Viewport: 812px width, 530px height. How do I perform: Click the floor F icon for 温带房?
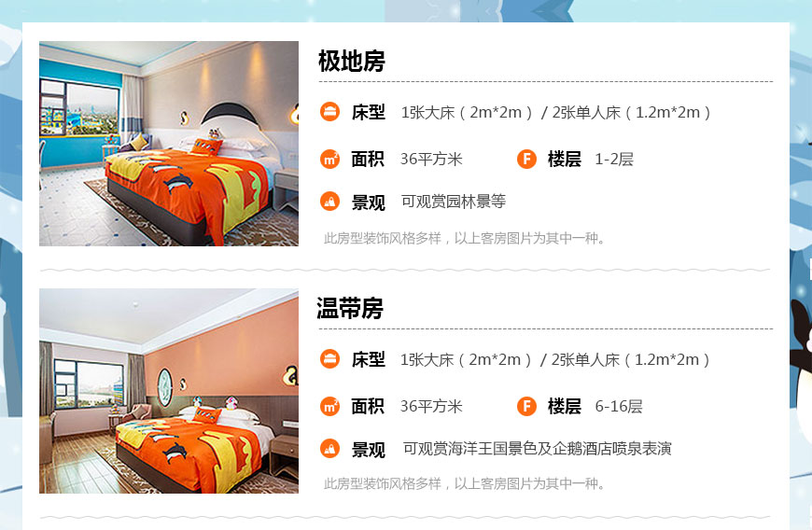click(526, 406)
